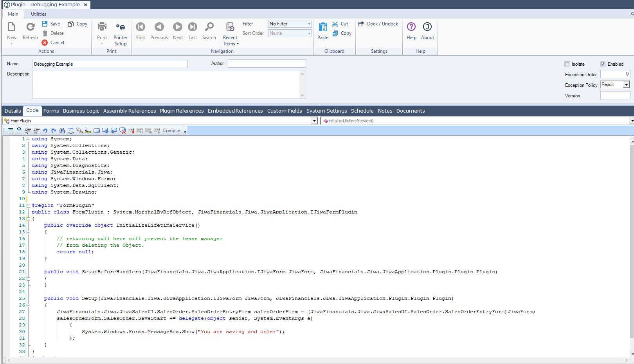Click the Paste clipboard icon
The width and height of the screenshot is (634, 364).
(323, 27)
